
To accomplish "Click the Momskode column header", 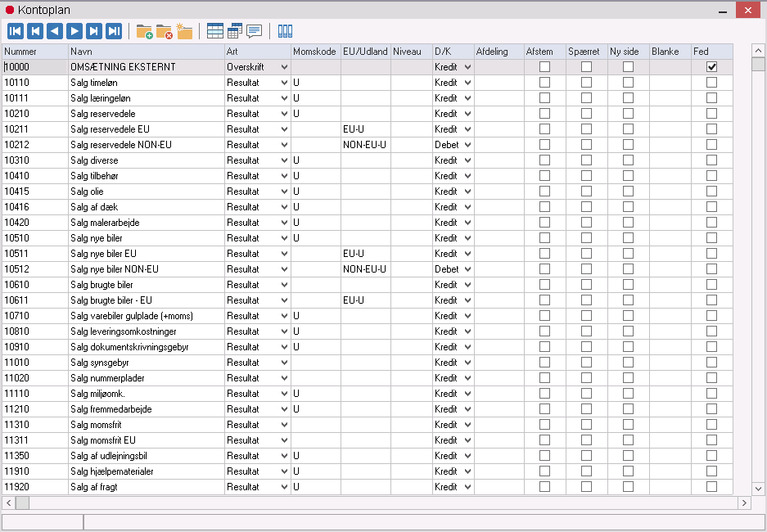I will coord(314,52).
